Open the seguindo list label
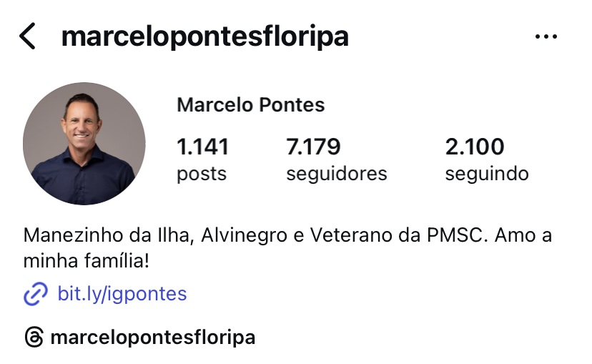The image size is (592, 364). [487, 174]
